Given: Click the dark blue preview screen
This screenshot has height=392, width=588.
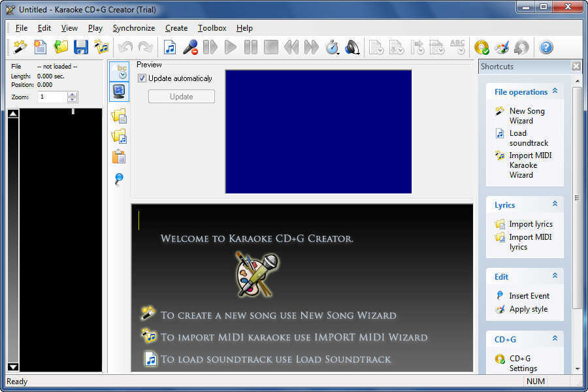Looking at the screenshot, I should [x=318, y=132].
